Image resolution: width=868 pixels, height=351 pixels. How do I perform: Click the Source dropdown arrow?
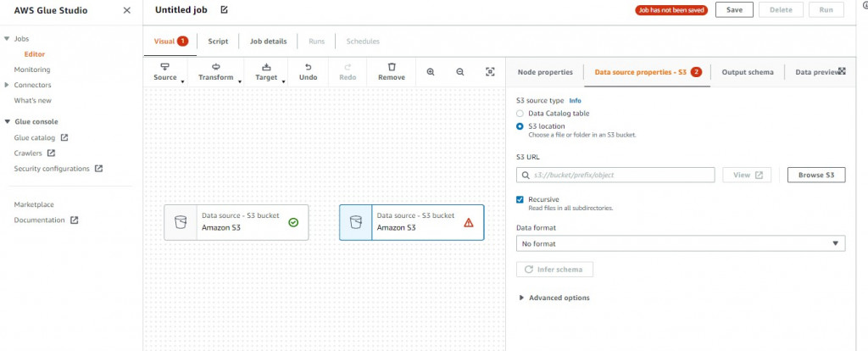(183, 81)
